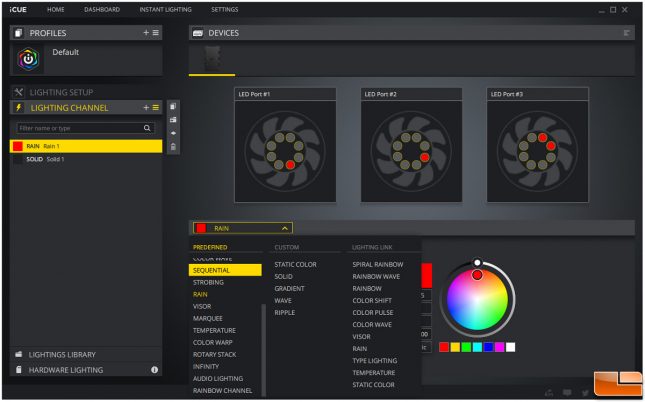Open the INSTANT LIGHTING tab
Screen dimensions: 645x402
(x=165, y=9)
